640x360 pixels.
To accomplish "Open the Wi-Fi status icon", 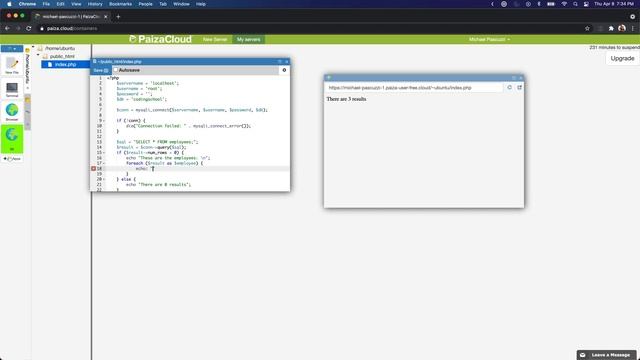I will pyautogui.click(x=564, y=4).
